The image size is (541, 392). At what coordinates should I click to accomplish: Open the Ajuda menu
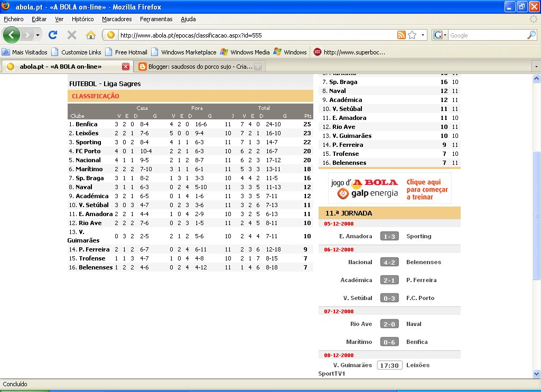point(188,19)
